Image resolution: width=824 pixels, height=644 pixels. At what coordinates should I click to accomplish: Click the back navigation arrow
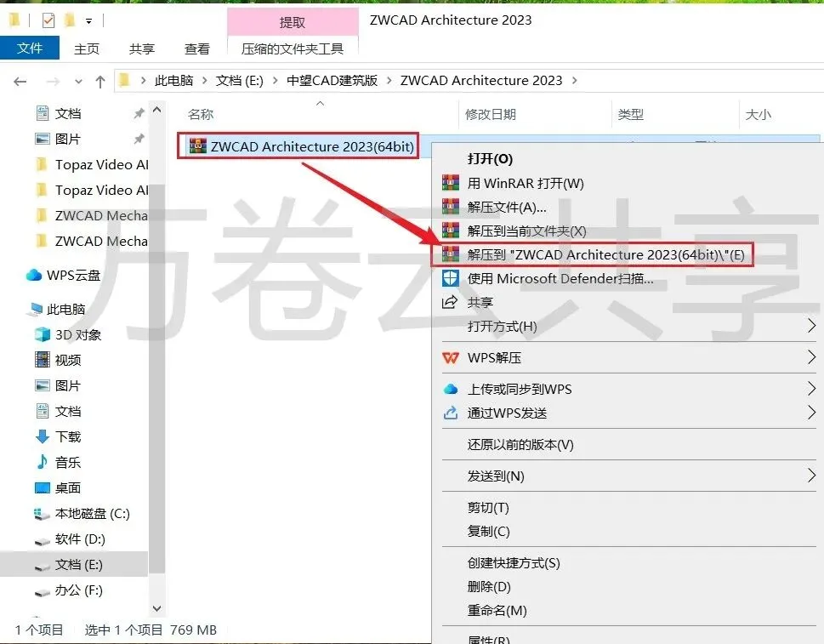[x=20, y=82]
